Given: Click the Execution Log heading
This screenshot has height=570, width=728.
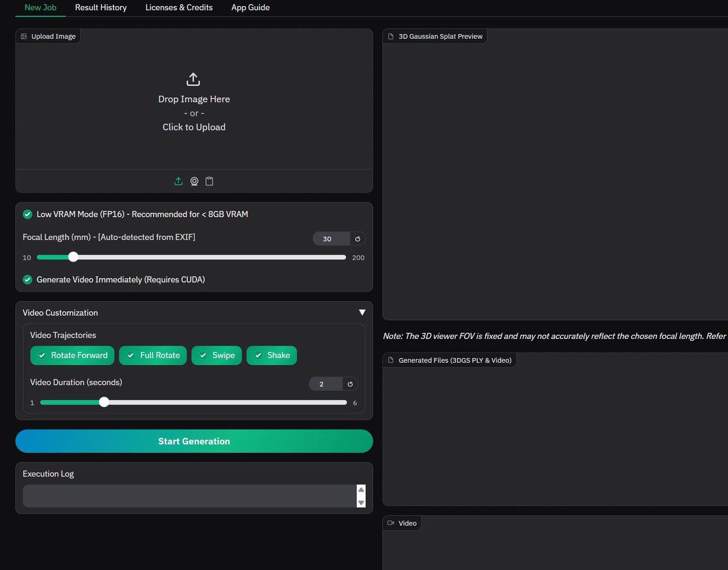Looking at the screenshot, I should pyautogui.click(x=49, y=474).
